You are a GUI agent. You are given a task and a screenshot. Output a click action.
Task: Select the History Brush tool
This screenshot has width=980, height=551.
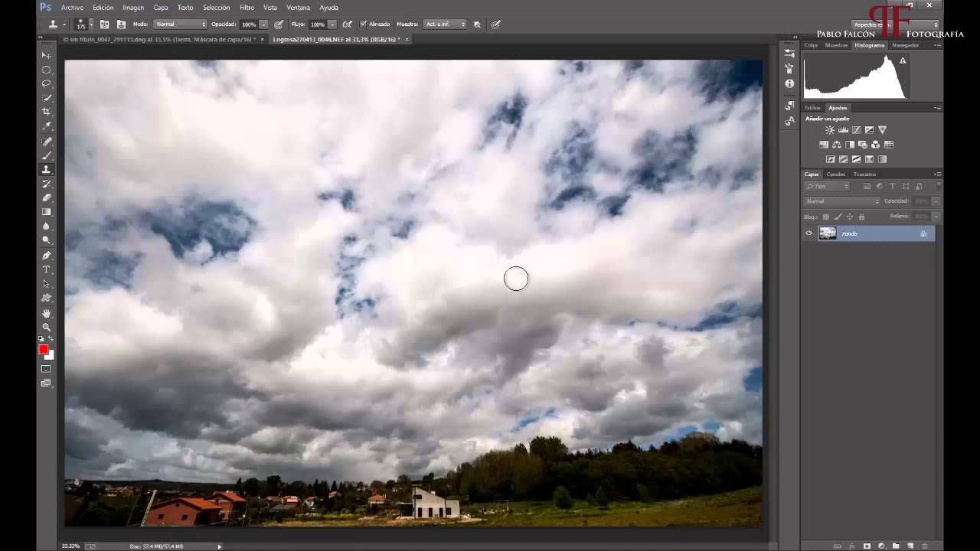[47, 184]
